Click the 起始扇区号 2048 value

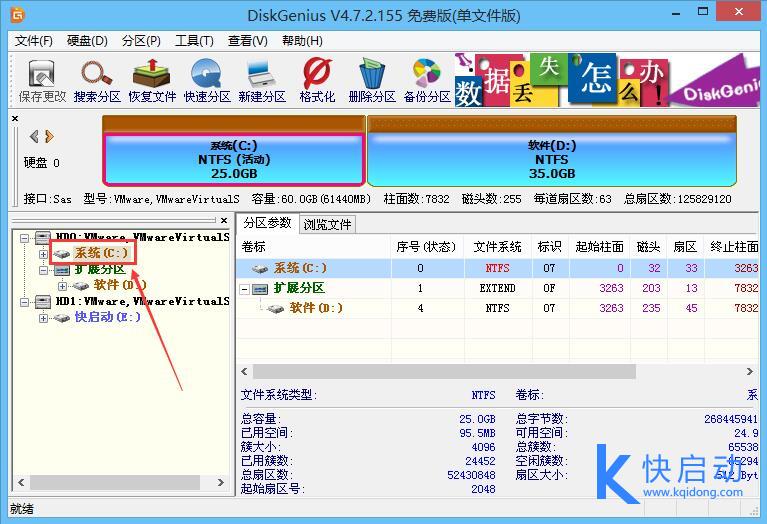[x=483, y=489]
